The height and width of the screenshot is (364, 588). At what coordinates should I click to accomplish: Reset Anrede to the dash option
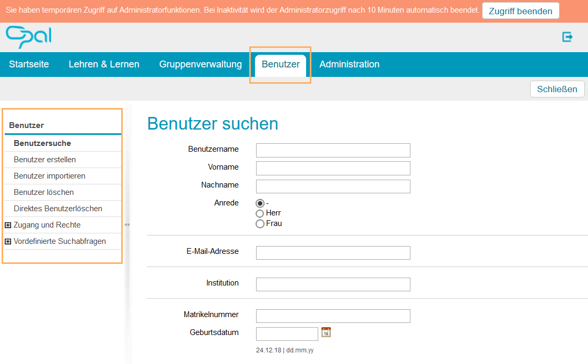click(x=260, y=203)
